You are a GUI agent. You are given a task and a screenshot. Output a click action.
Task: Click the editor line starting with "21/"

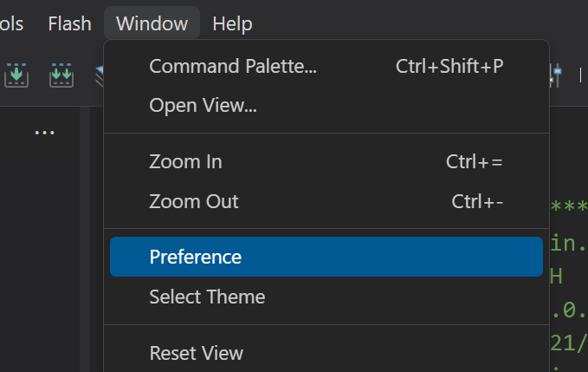568,343
